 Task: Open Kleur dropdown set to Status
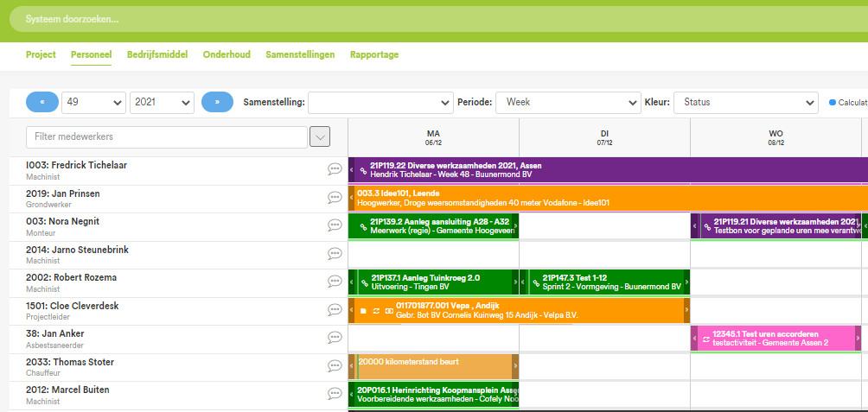coord(745,102)
